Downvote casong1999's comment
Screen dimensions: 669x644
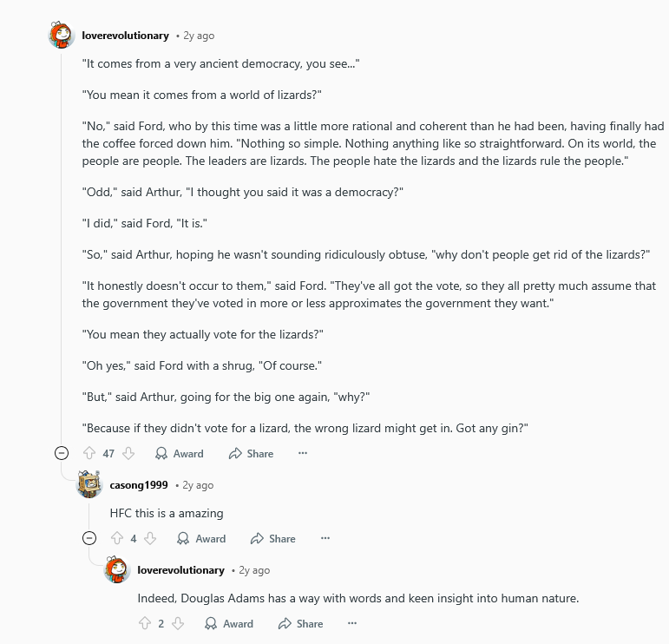[x=149, y=538]
